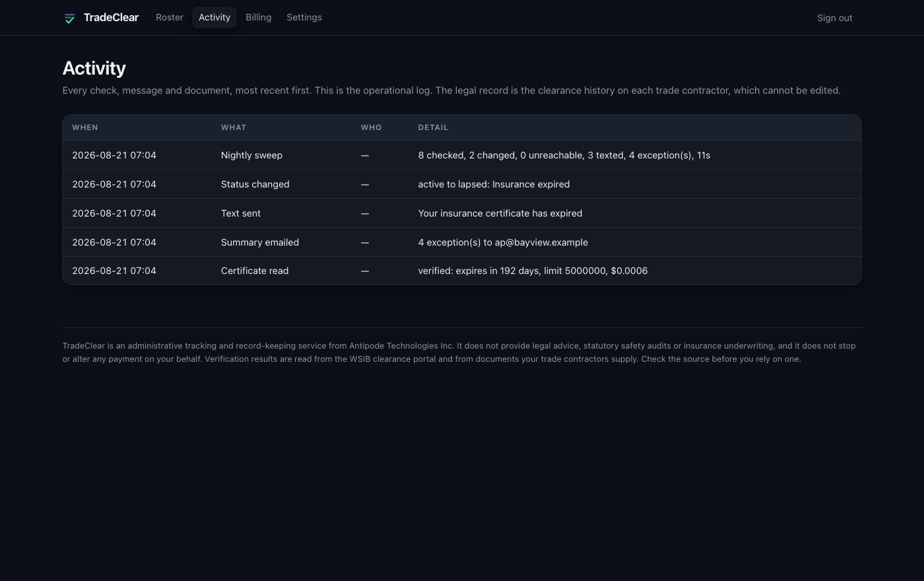Click the WHEN column header
924x581 pixels.
pos(85,127)
